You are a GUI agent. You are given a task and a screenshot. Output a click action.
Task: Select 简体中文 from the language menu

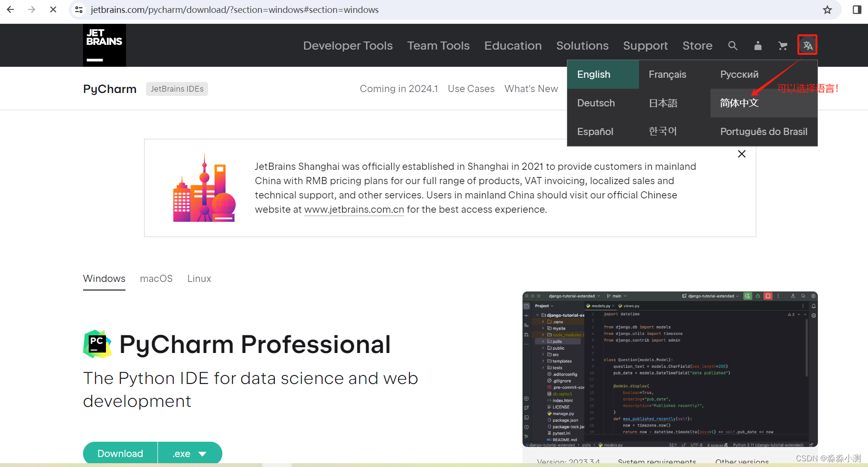739,103
